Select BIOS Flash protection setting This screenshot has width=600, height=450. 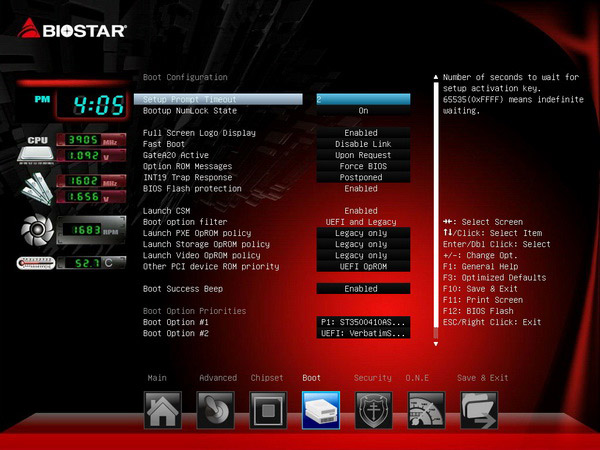(192, 188)
